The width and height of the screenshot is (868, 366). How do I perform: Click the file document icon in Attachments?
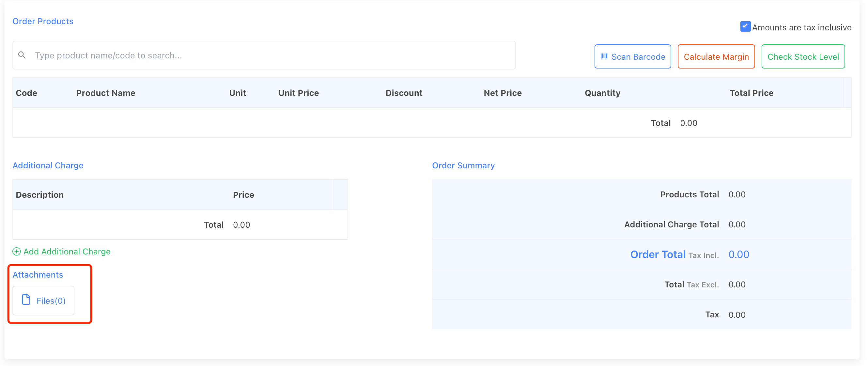tap(26, 300)
